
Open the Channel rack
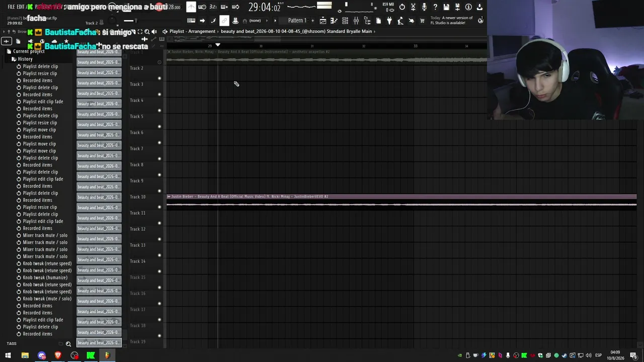pyautogui.click(x=345, y=21)
